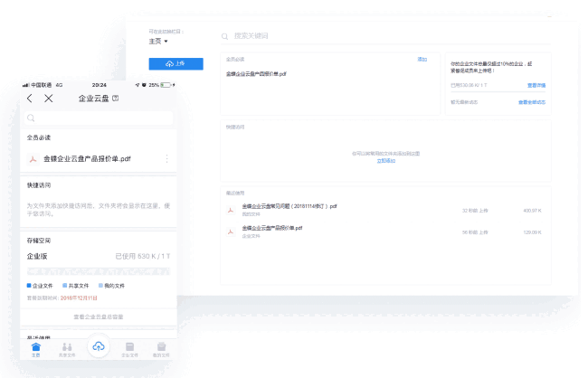The image size is (588, 378).
Task: Click the blue 上传 upload button
Action: point(175,63)
